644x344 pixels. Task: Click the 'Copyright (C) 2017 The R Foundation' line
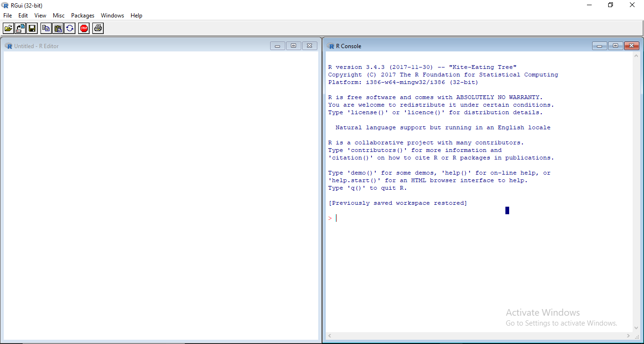[x=443, y=75]
